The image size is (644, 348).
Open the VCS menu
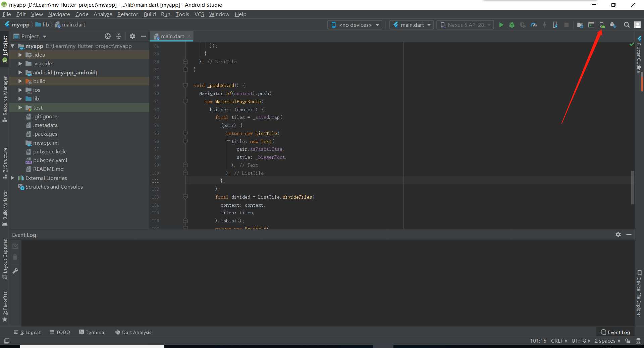[199, 14]
